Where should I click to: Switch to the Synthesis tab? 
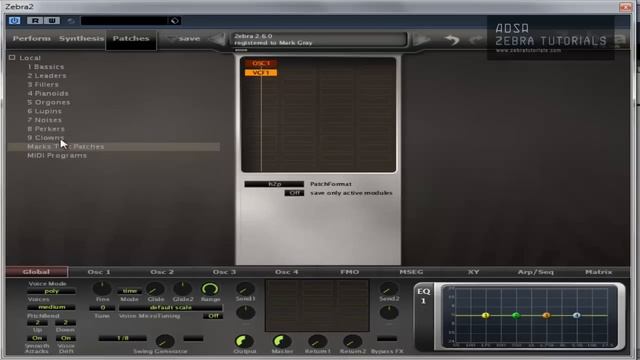pyautogui.click(x=81, y=38)
